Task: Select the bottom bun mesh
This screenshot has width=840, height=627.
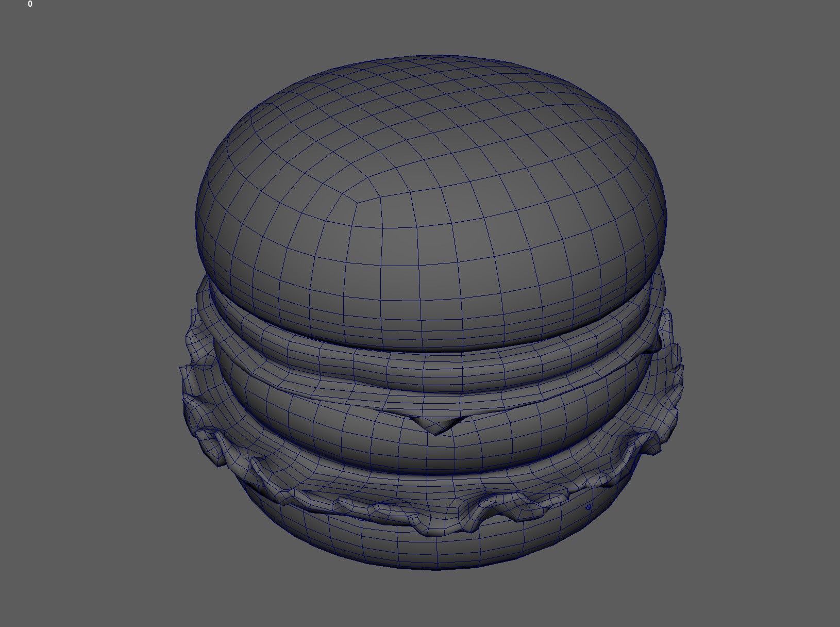Action: pyautogui.click(x=438, y=549)
